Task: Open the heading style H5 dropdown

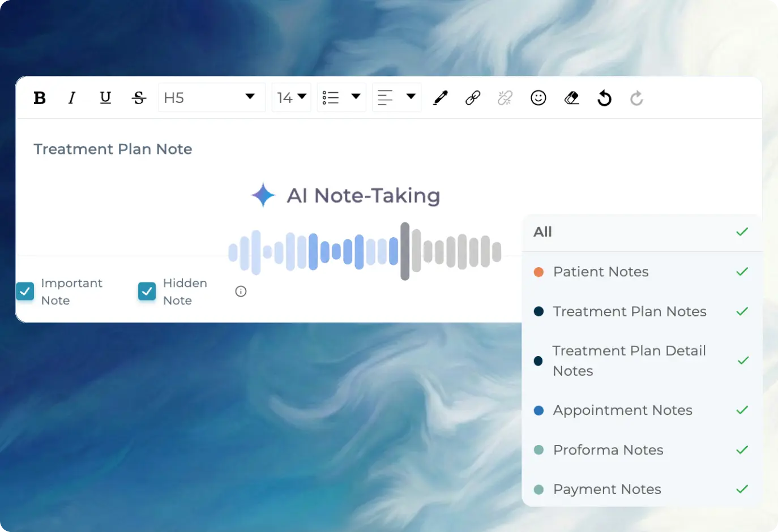Action: point(211,97)
